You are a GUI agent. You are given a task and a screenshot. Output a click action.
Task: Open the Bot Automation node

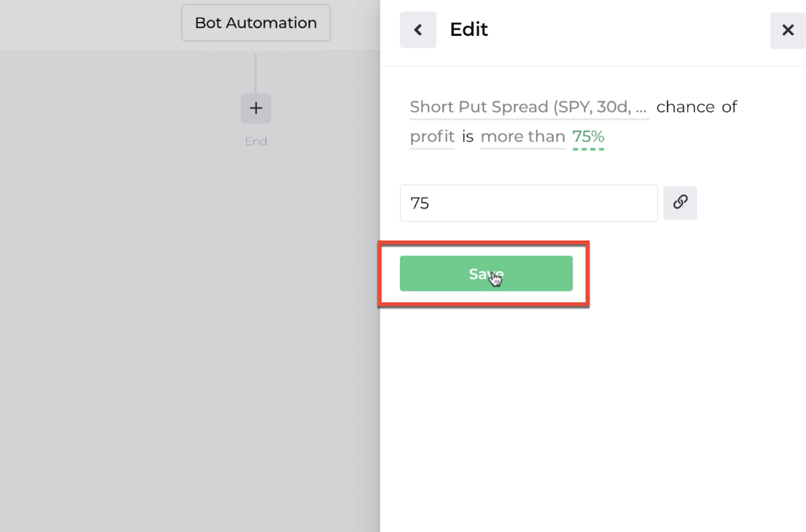tap(256, 23)
